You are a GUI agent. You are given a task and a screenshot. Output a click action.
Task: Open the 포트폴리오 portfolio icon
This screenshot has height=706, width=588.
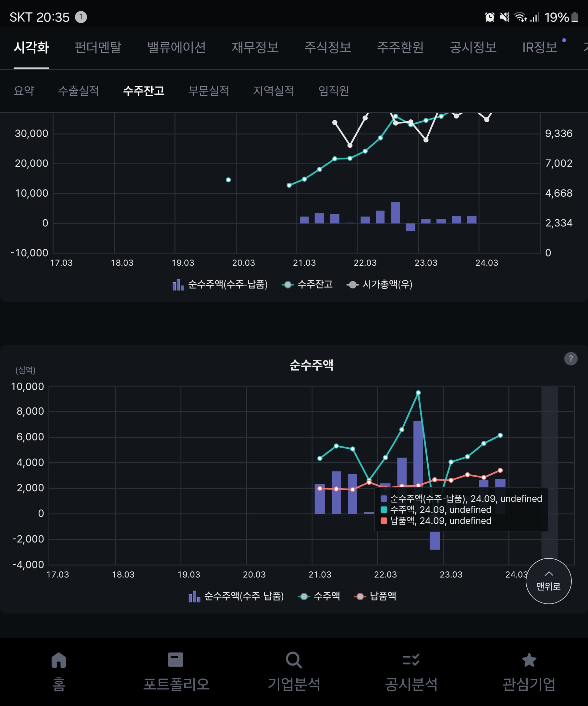(x=176, y=660)
